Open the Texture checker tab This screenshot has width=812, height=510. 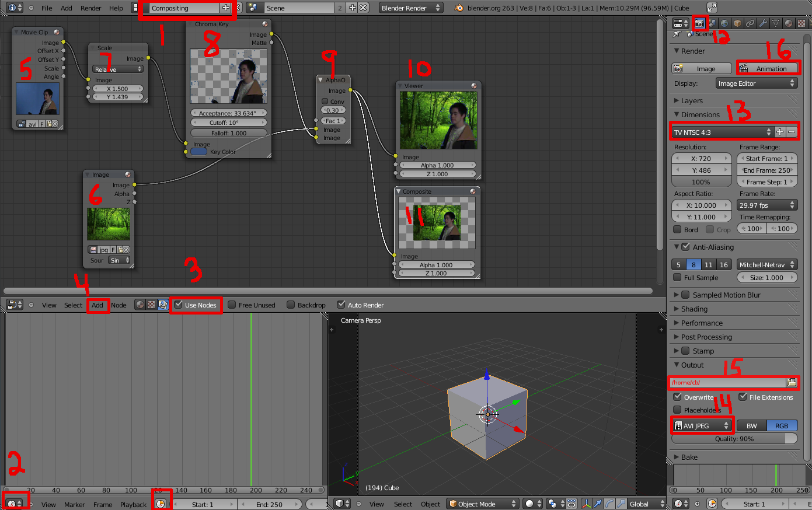[801, 23]
